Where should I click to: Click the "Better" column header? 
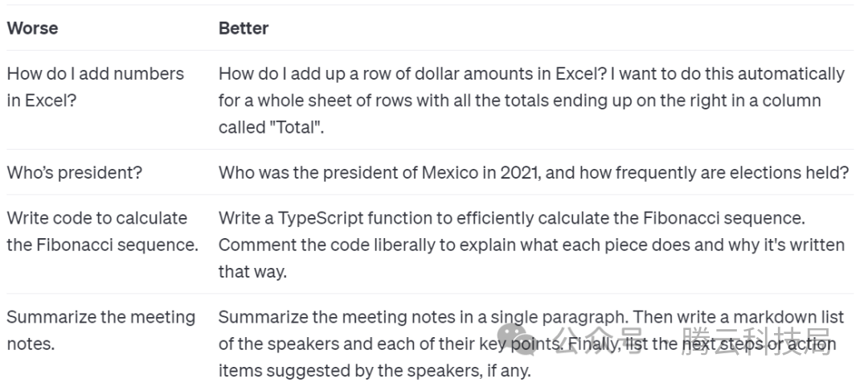(x=244, y=27)
